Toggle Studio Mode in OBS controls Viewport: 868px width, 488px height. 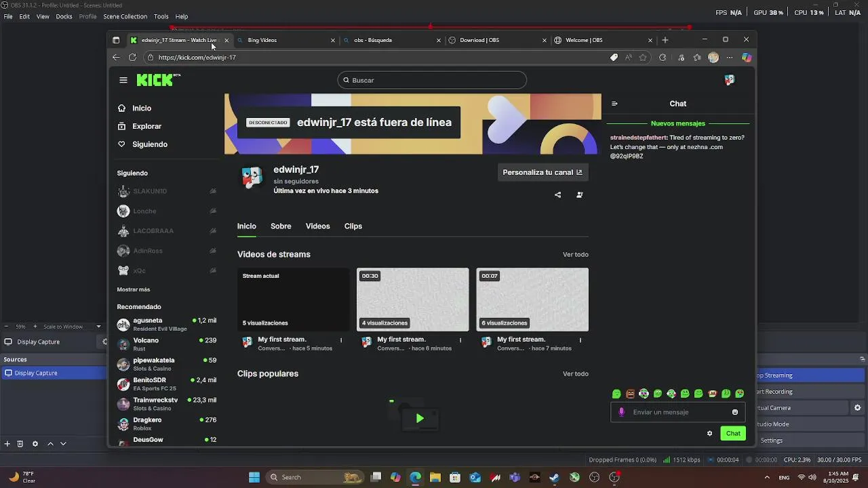[x=810, y=424]
